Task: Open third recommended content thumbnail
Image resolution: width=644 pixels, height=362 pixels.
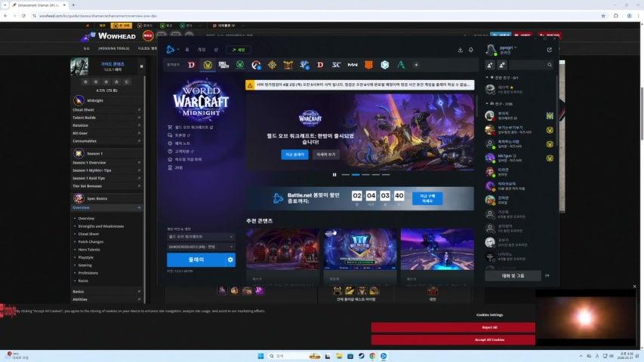Action: click(x=437, y=250)
